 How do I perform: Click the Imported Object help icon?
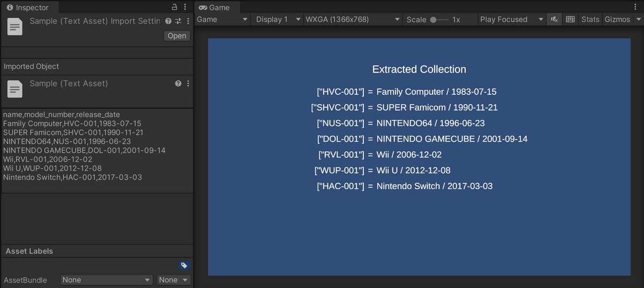pyautogui.click(x=178, y=84)
